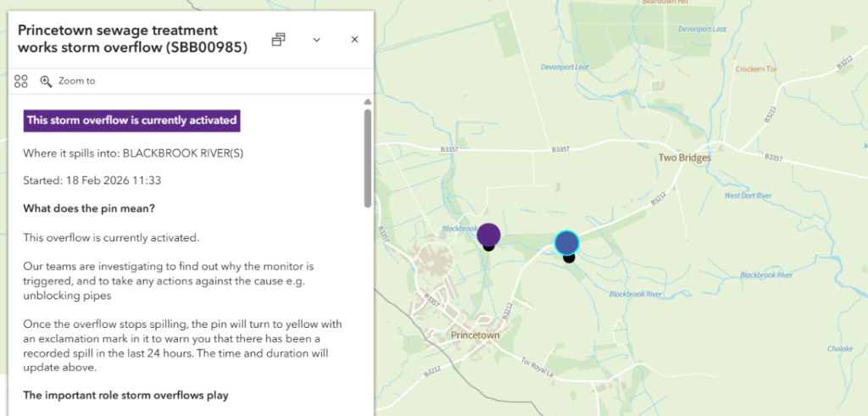Screen dimensions: 868x416
Task: Collapse the Princetown overflow popup with the chevron
Action: tap(316, 40)
